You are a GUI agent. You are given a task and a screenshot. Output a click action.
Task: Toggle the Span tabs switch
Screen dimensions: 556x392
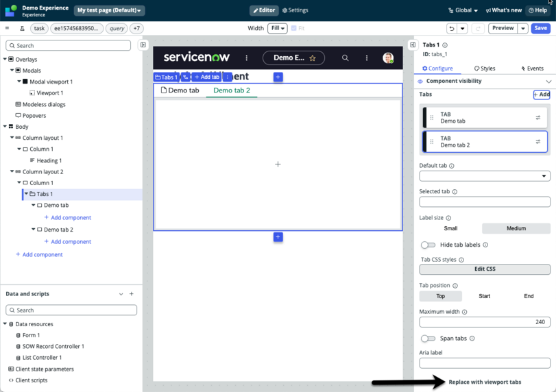[x=428, y=339]
